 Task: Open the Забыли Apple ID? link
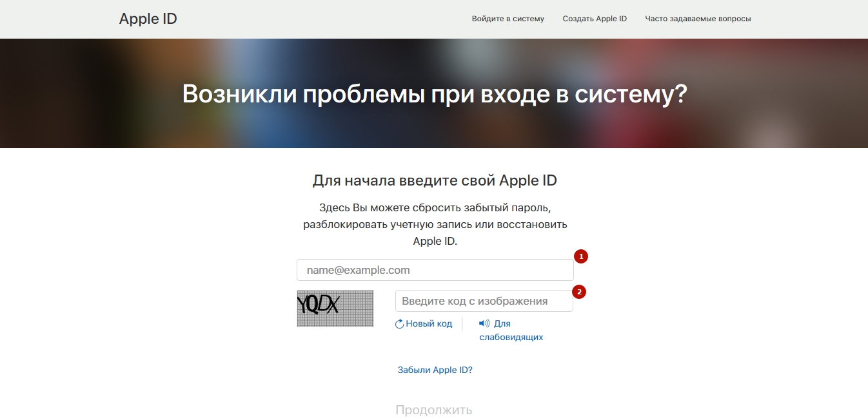click(435, 370)
